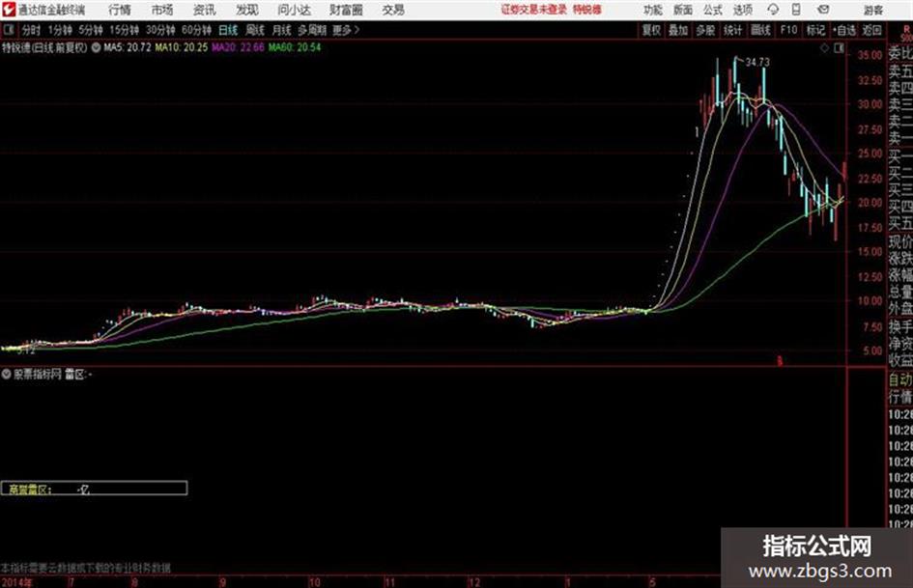Viewport: 913px width, 588px height.
Task: Click the 多股 multi-stock button
Action: [705, 30]
